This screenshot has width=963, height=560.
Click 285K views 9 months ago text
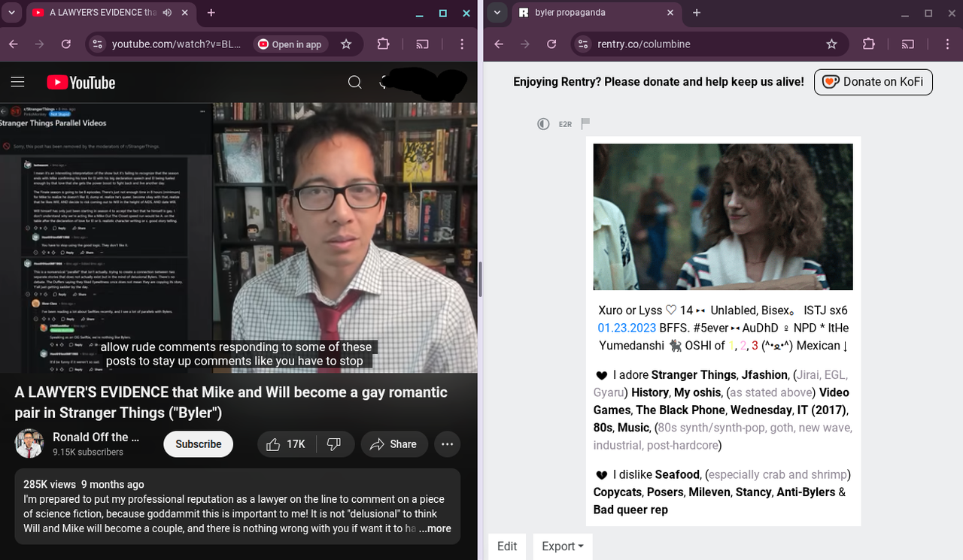click(84, 484)
